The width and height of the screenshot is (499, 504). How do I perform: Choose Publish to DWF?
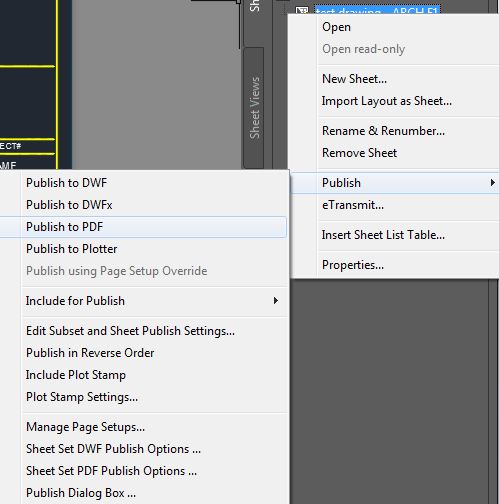click(143, 183)
